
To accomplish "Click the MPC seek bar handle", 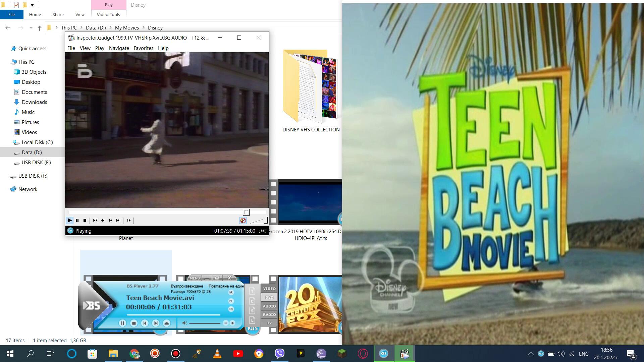I will [x=247, y=213].
